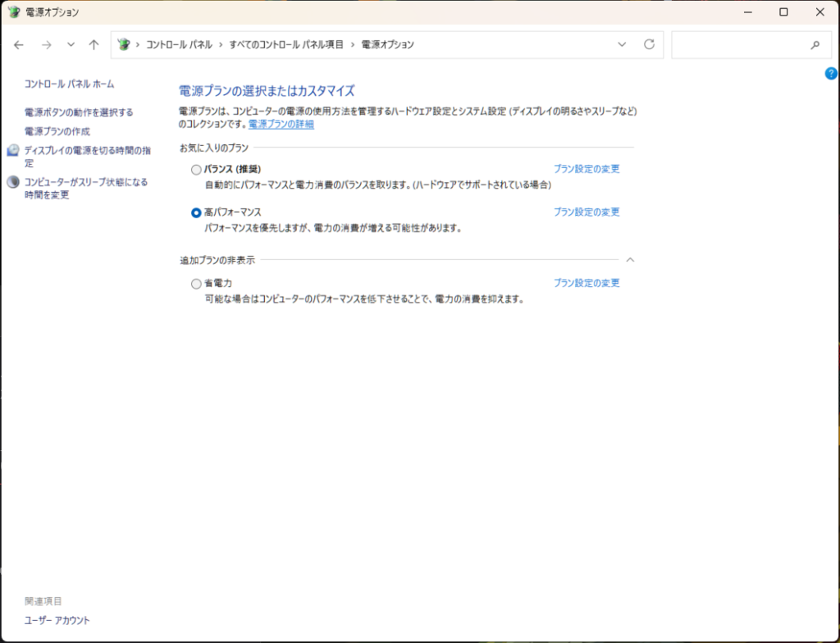Click the back navigation arrow
The image size is (840, 643).
pos(19,44)
